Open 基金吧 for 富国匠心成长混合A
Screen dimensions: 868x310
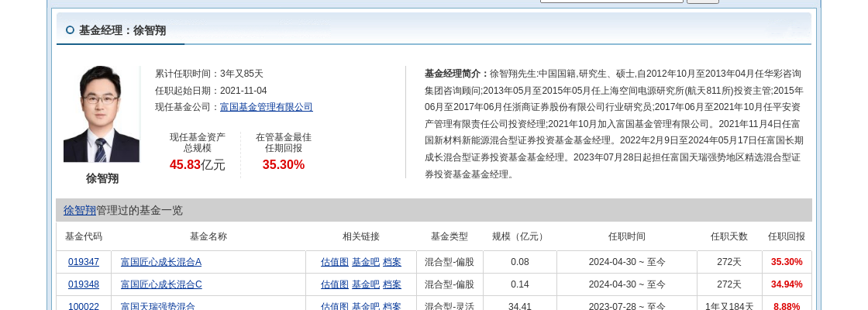click(366, 262)
